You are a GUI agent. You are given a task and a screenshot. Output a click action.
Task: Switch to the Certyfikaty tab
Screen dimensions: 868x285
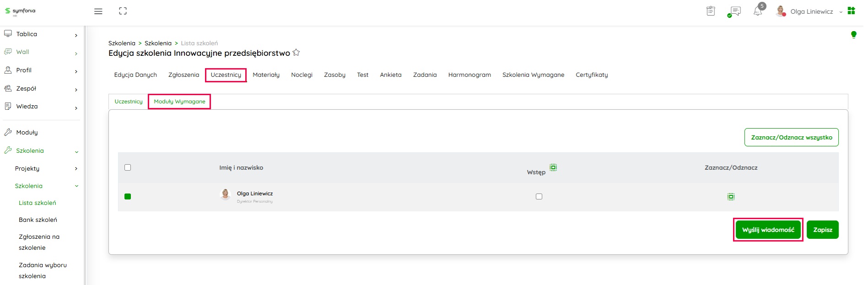pos(592,75)
